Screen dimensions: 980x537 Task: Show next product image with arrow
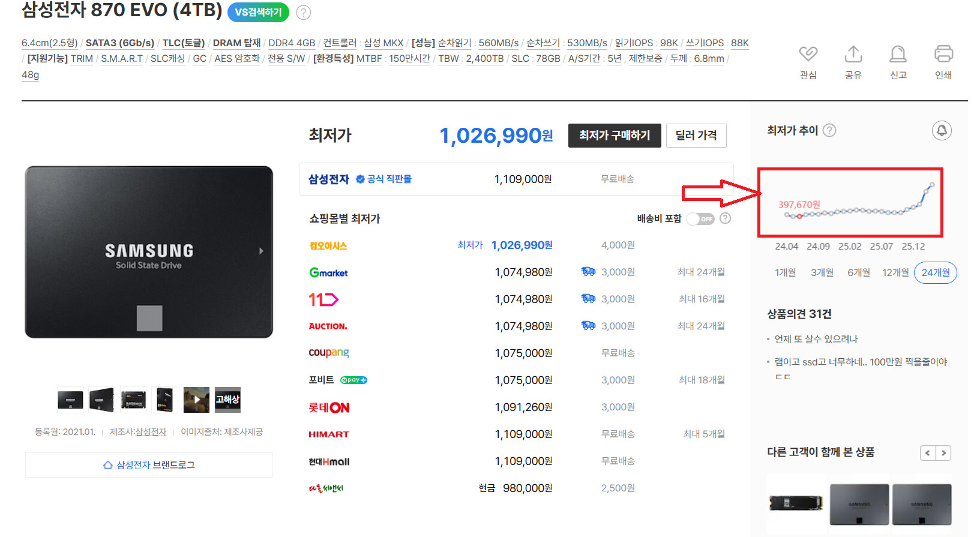[261, 251]
